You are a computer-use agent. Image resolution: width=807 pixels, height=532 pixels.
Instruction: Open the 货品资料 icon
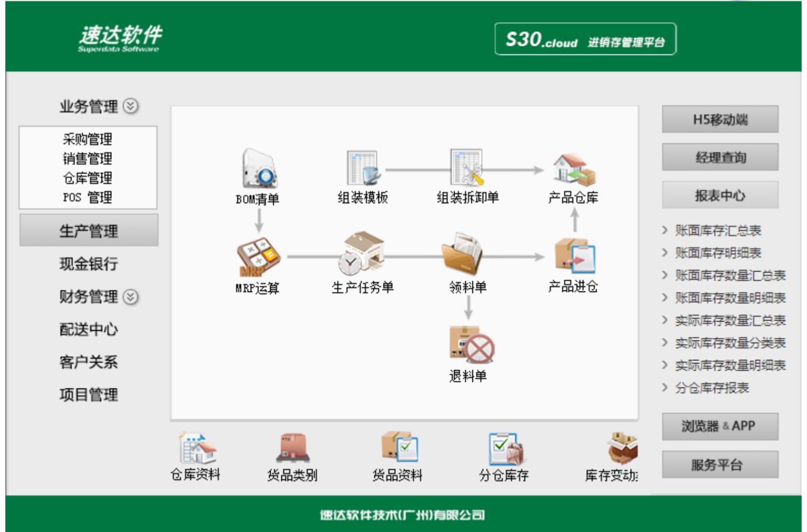pos(399,446)
